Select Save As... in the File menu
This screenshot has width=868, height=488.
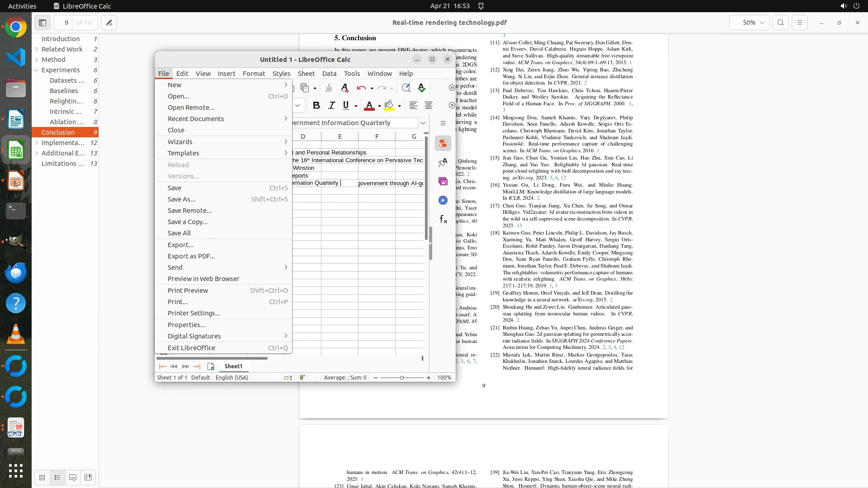[x=181, y=199]
